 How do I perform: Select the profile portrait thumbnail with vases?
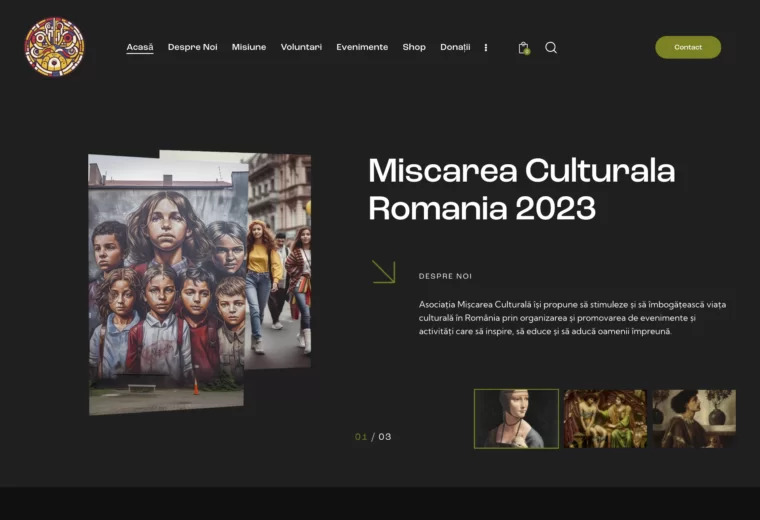(694, 419)
